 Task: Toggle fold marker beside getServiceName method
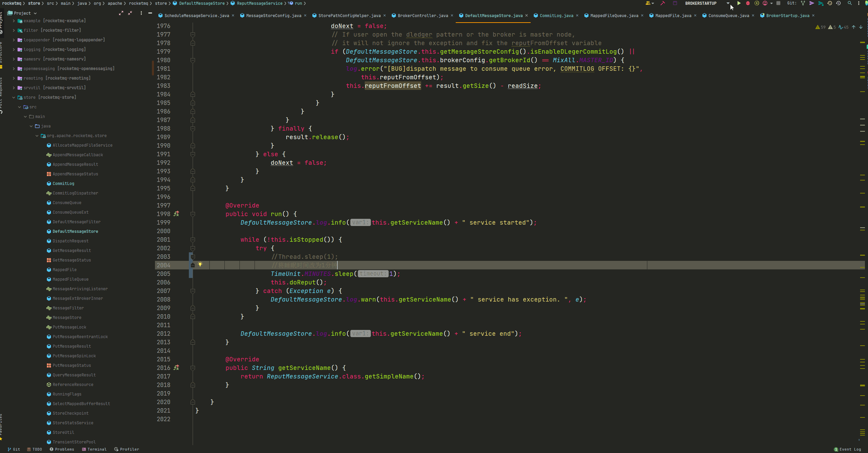(193, 368)
